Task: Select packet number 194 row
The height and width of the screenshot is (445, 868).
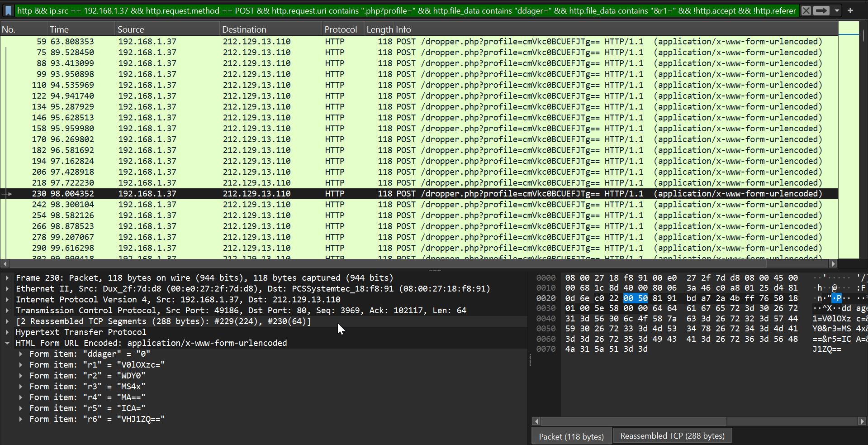Action: [x=419, y=161]
